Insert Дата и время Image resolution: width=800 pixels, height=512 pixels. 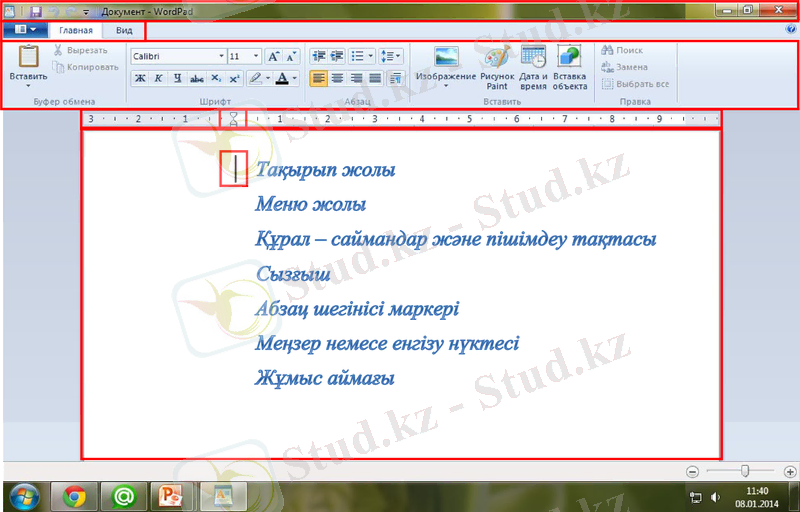[533, 66]
